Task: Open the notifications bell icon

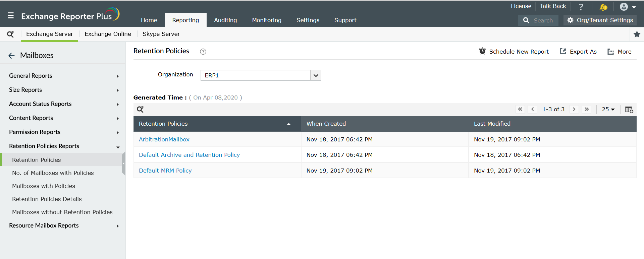Action: [603, 7]
